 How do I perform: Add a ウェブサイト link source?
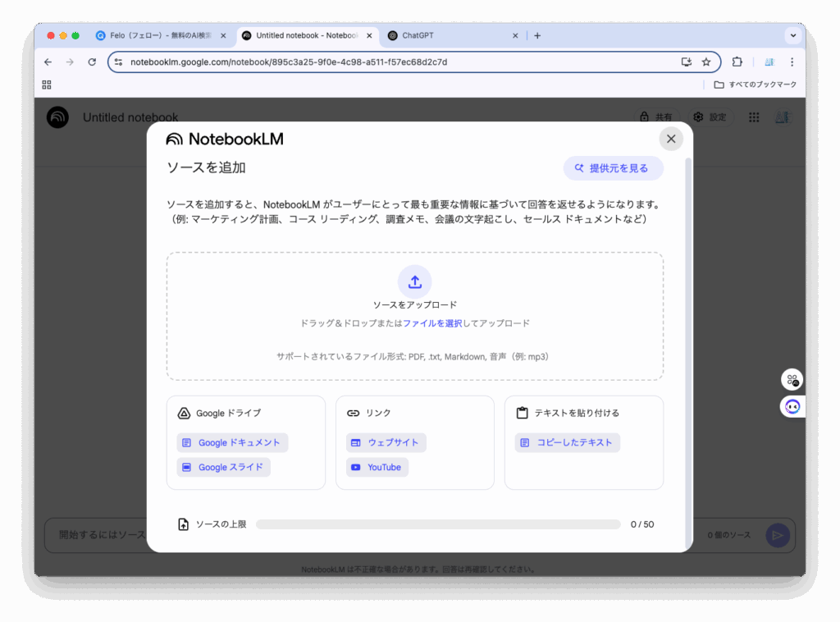tap(386, 442)
